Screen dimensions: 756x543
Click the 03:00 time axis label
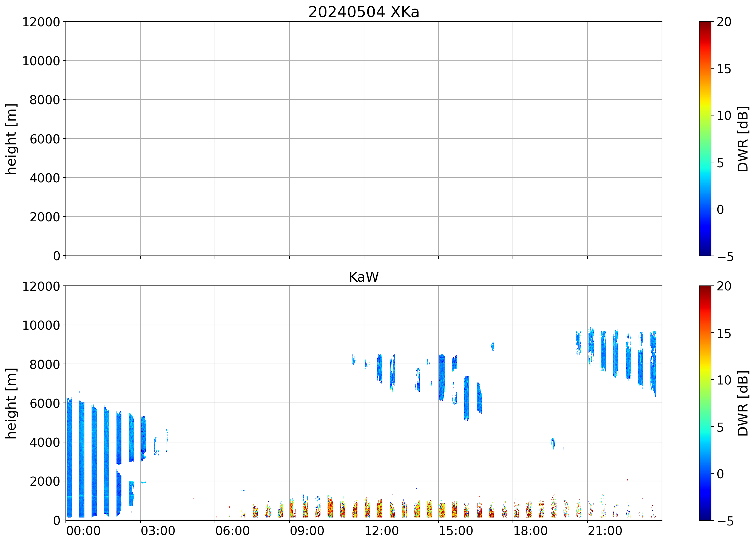(158, 531)
